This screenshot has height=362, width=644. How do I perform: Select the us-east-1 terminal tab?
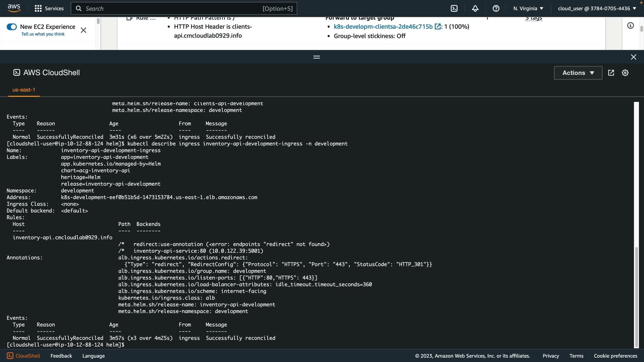[x=24, y=90]
